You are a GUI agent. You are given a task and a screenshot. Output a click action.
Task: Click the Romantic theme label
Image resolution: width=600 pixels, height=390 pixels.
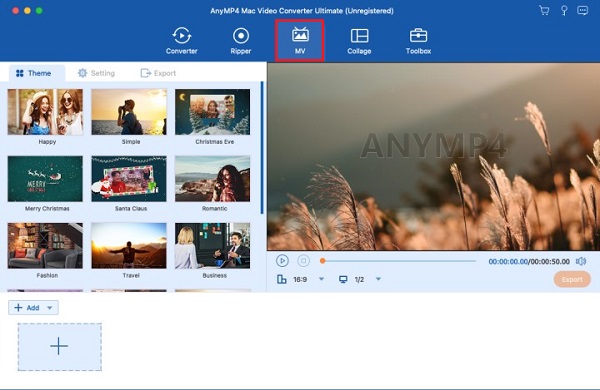(x=214, y=209)
